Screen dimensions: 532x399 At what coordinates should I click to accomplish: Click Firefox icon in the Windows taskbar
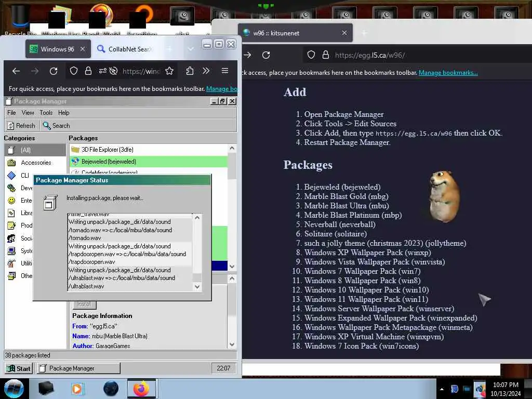(141, 389)
